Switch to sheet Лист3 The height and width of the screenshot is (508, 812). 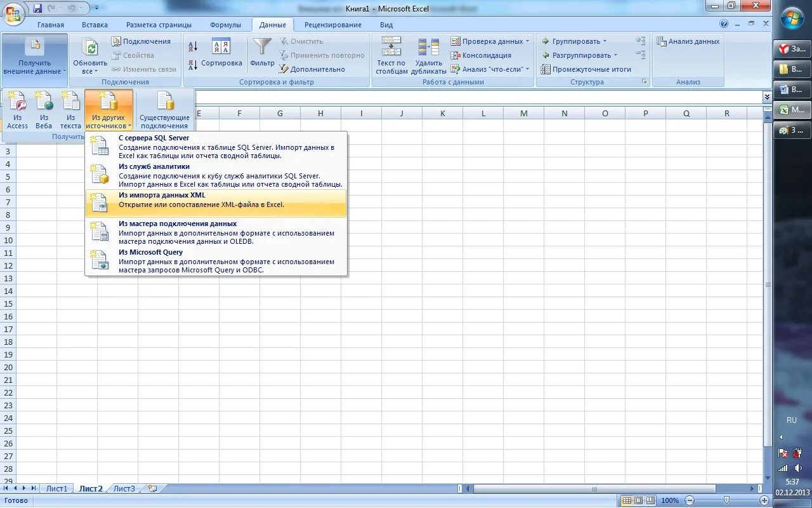coord(124,488)
